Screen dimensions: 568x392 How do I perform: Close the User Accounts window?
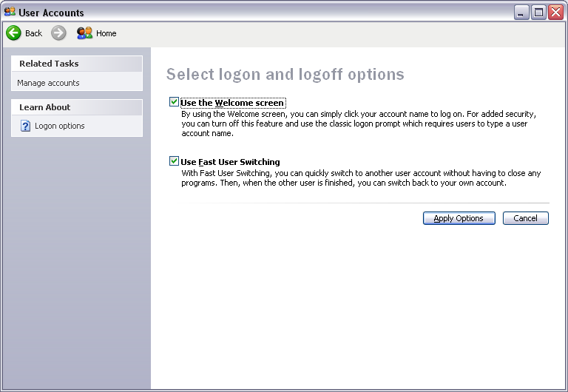555,13
